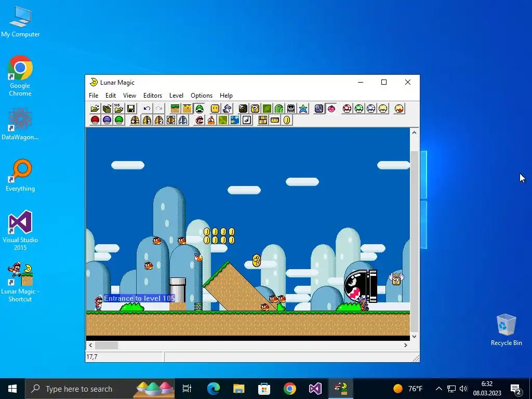Click the stacked folders open-level icon
532x399 pixels.
point(107,109)
